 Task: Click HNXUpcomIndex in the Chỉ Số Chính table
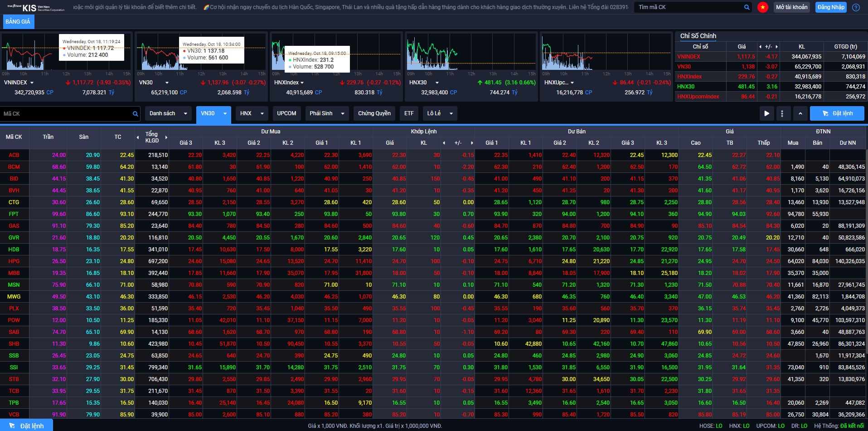click(x=698, y=97)
